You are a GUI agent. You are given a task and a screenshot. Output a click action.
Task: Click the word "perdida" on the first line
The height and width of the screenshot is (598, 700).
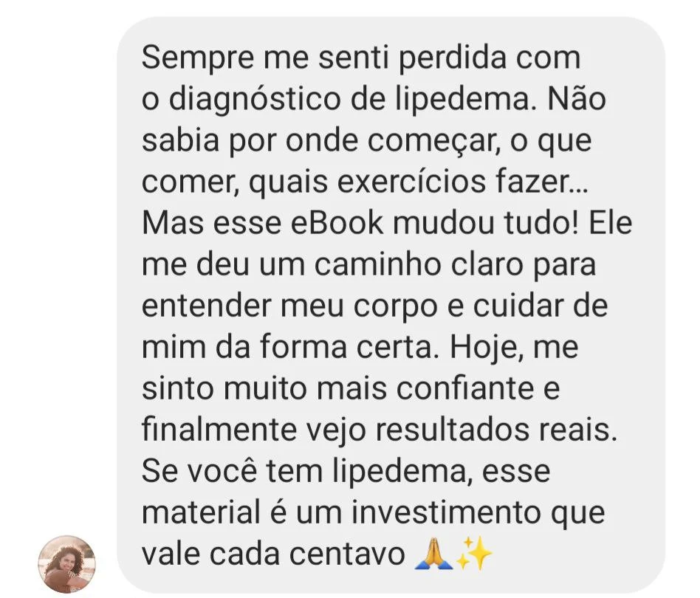click(x=453, y=58)
